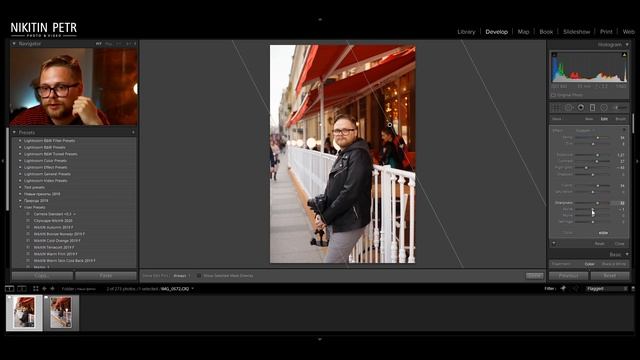
Task: Switch to Grid view in filmstrip bar
Action: pos(36,289)
